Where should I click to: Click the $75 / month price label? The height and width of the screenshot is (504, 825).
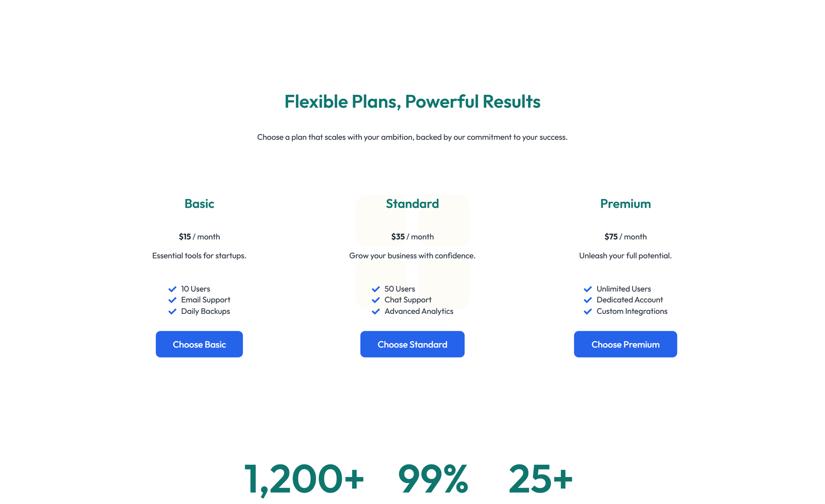[x=625, y=237]
